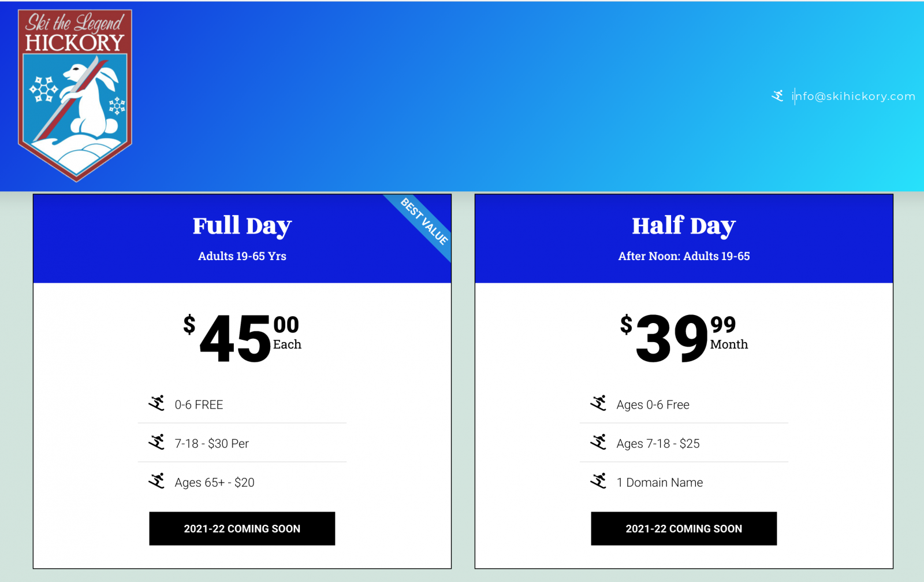Image resolution: width=924 pixels, height=582 pixels.
Task: Click the After Noon: Adults 19-65 subtitle
Action: [684, 256]
